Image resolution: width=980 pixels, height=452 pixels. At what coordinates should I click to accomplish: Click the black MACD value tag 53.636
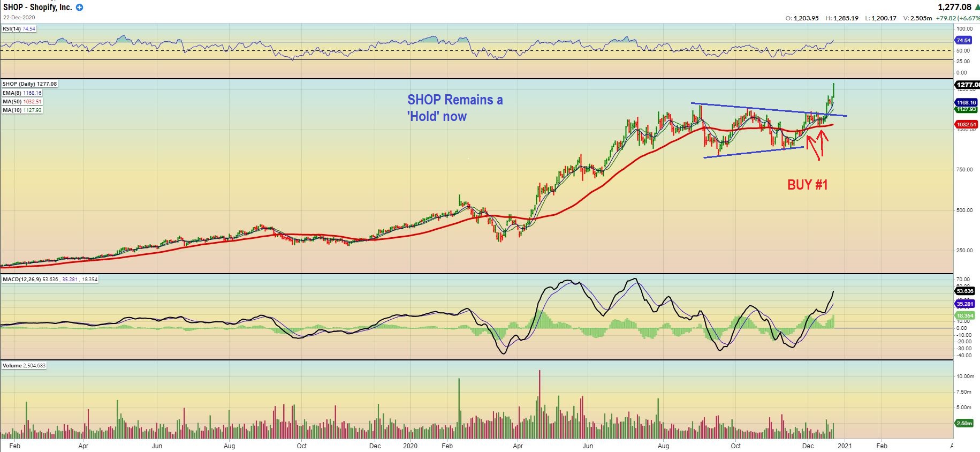(x=965, y=291)
